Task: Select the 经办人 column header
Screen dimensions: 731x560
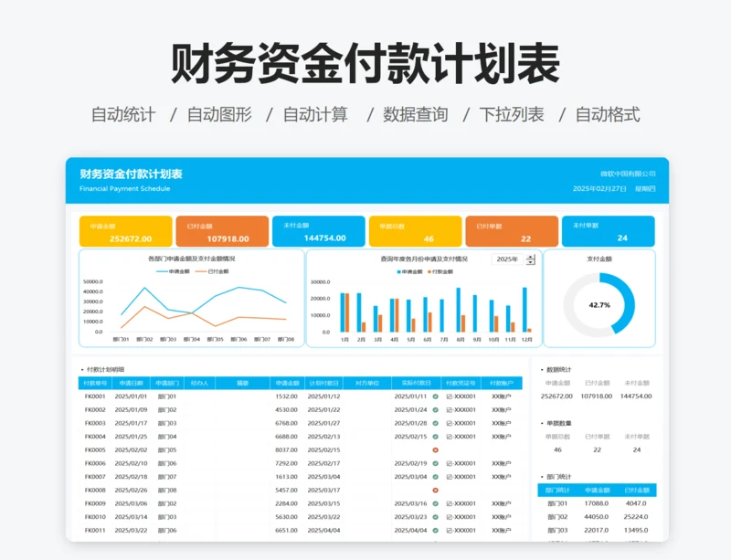Action: click(200, 383)
